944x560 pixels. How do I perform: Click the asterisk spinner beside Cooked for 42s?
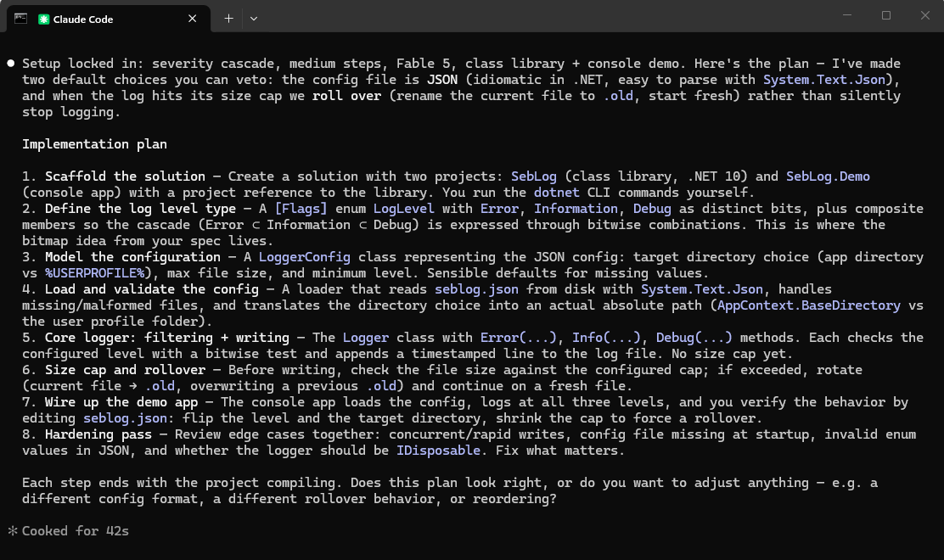[13, 530]
